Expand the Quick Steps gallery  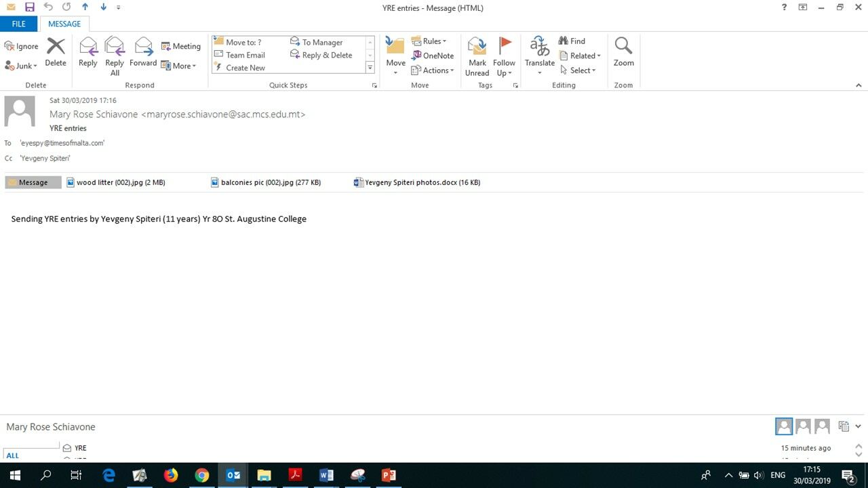pos(370,67)
